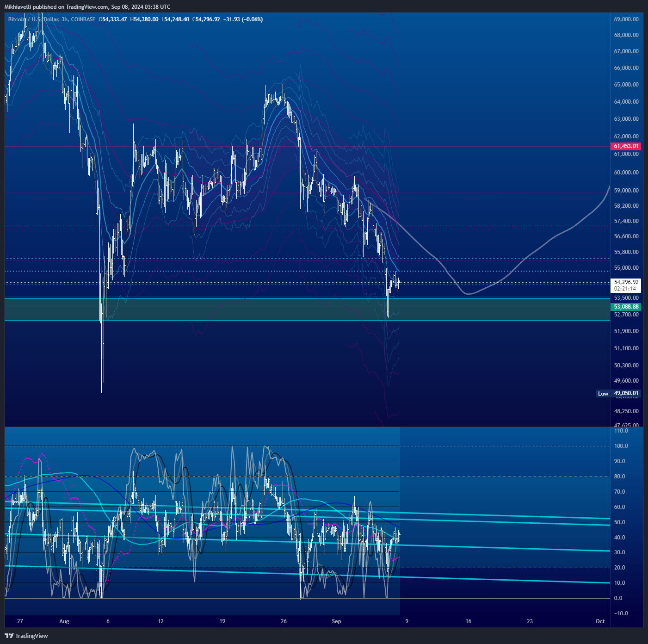Select the teal support zone rectangle
The height and width of the screenshot is (644, 648).
308,309
